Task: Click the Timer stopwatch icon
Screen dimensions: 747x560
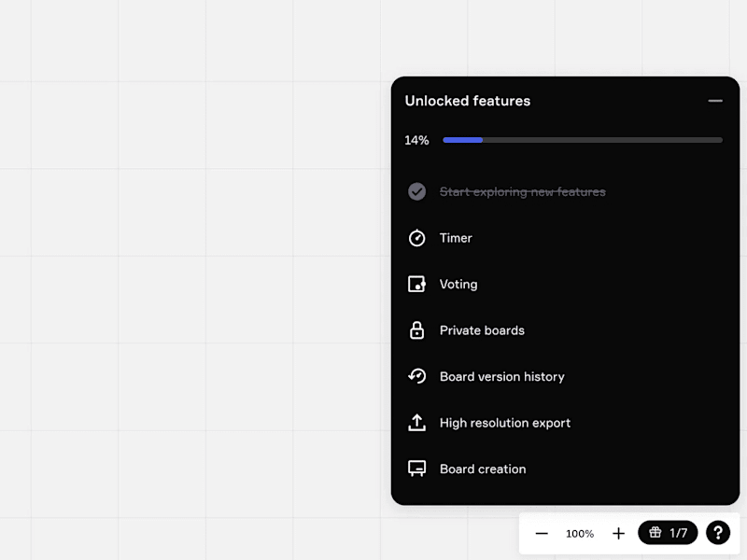Action: (x=416, y=238)
